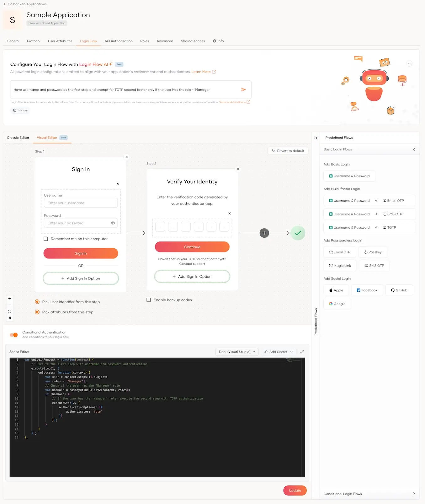
Task: Add SMS OTP passwordless login
Action: point(374,266)
